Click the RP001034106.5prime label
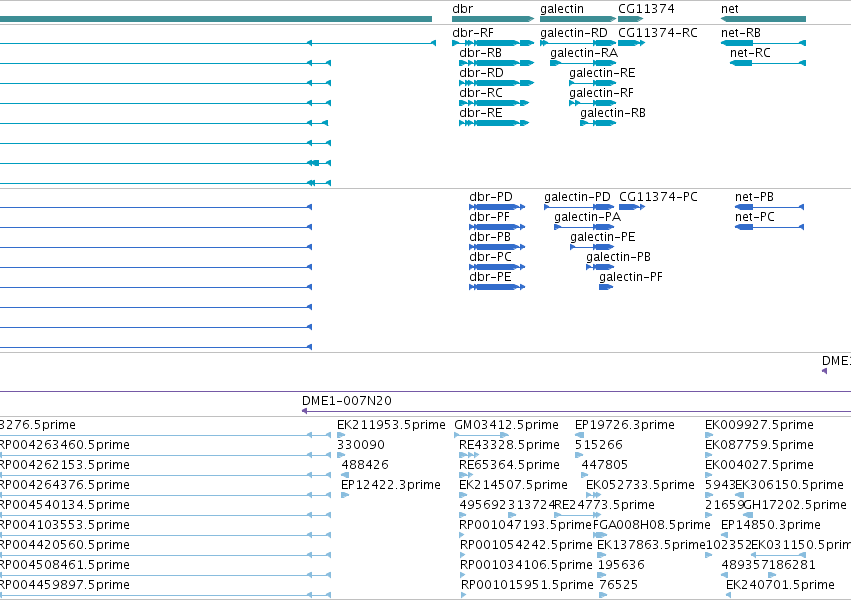The height and width of the screenshot is (600, 851). pyautogui.click(x=526, y=565)
